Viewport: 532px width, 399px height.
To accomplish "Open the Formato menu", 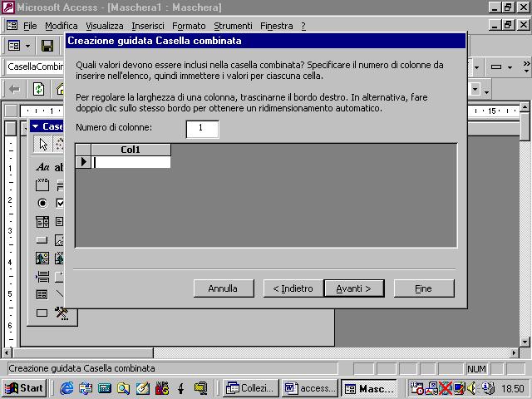I will [x=189, y=26].
